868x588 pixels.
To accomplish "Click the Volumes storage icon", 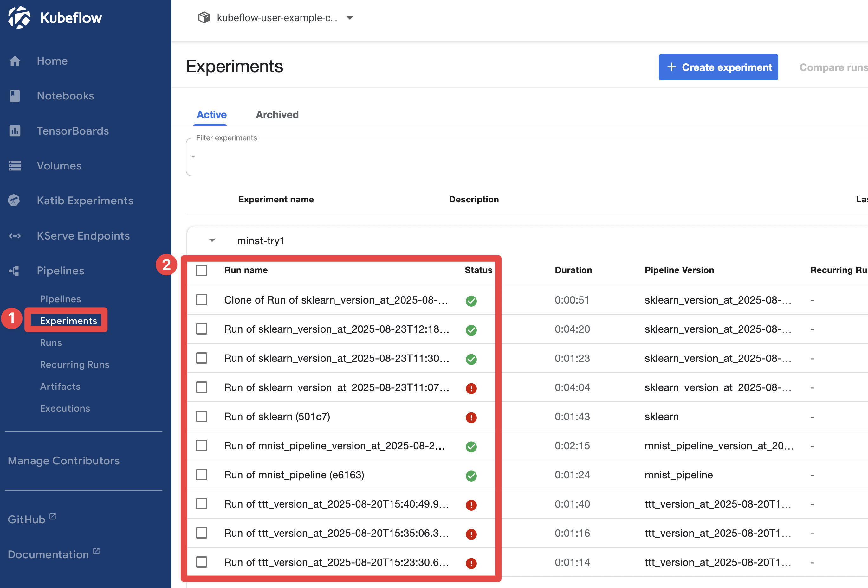I will pos(15,166).
